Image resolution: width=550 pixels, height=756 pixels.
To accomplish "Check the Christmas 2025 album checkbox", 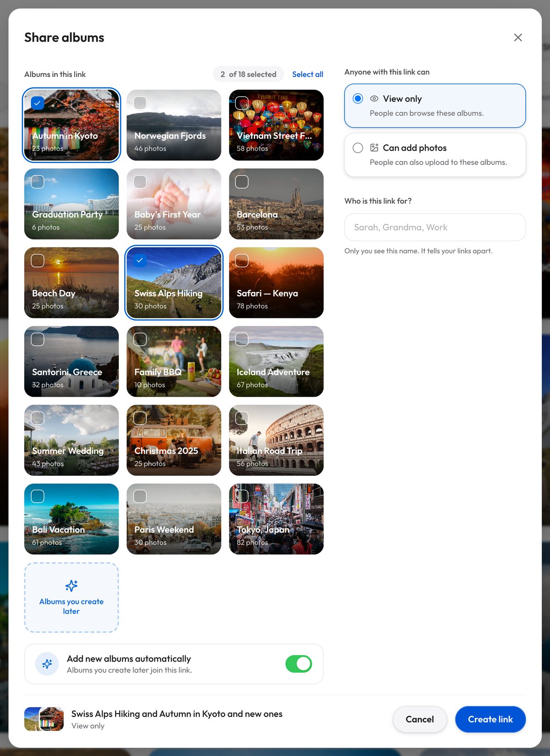I will pyautogui.click(x=140, y=418).
